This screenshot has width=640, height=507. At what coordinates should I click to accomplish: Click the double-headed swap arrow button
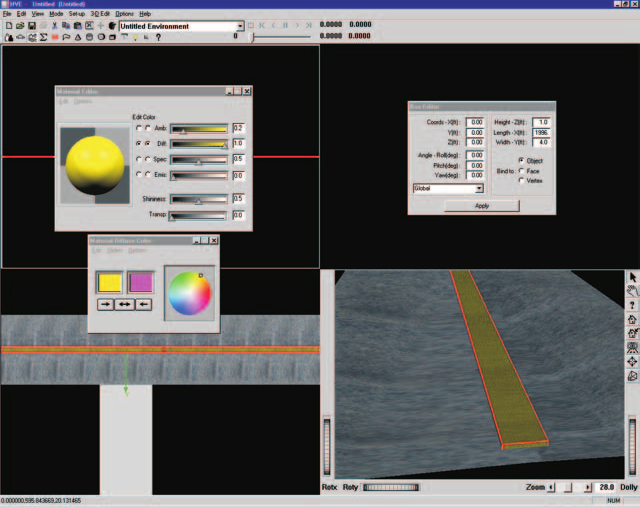click(124, 304)
